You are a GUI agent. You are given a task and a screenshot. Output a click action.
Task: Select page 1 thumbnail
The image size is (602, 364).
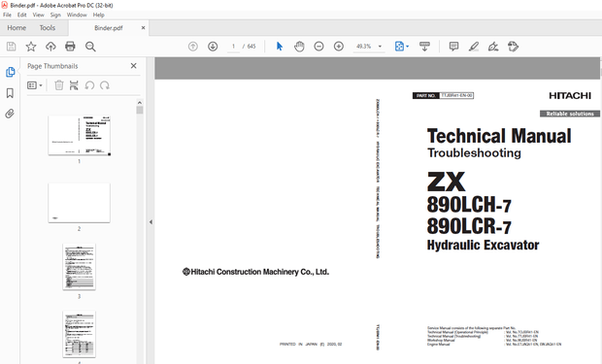(79, 136)
